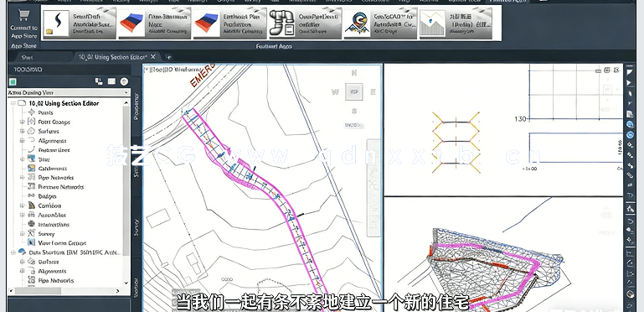Expand the first Alignments tree node
Screen dimensions: 644x312
pos(22,141)
